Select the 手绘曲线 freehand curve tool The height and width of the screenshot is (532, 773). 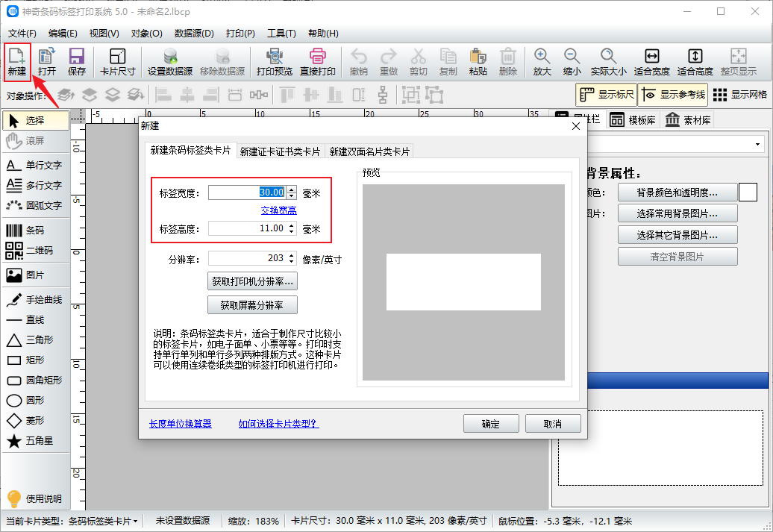(36, 299)
